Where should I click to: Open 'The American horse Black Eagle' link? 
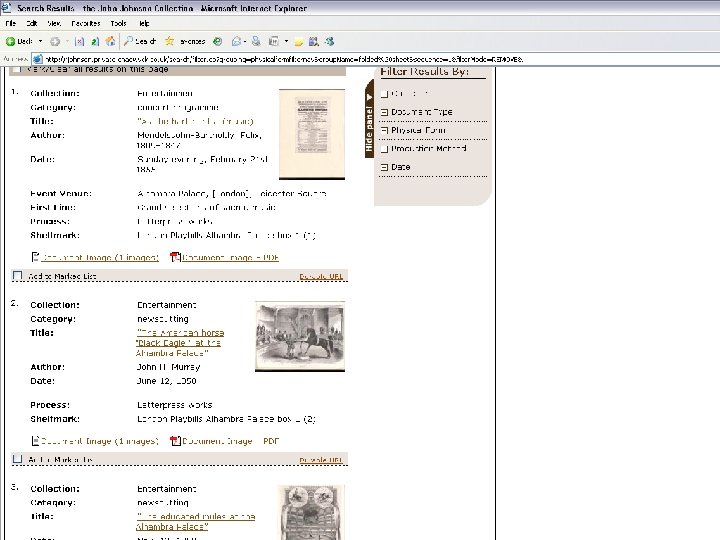pos(180,343)
